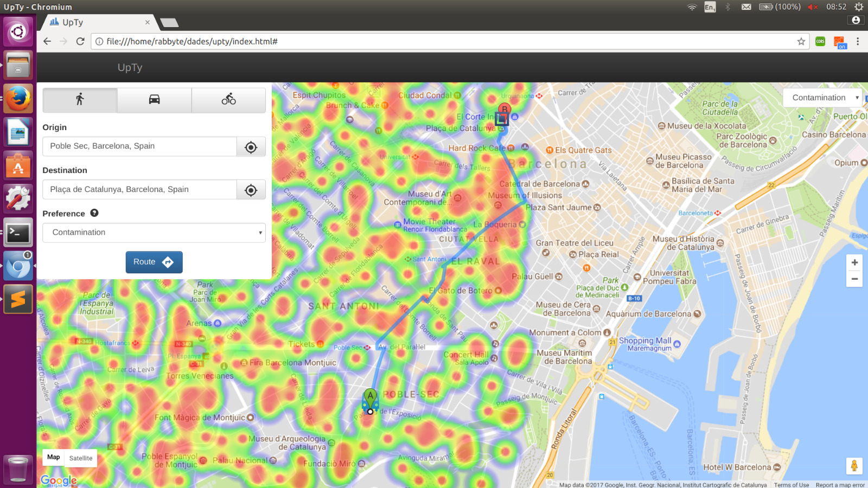Viewport: 868px width, 488px height.
Task: Click the Fundació Miró label
Action: (329, 464)
